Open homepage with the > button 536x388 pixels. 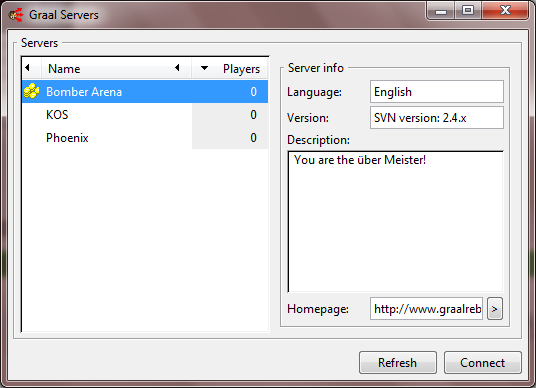(x=495, y=309)
